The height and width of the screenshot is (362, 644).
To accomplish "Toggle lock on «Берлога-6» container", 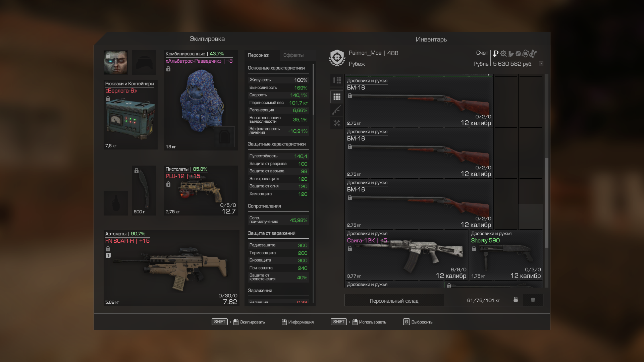I will click(x=108, y=99).
